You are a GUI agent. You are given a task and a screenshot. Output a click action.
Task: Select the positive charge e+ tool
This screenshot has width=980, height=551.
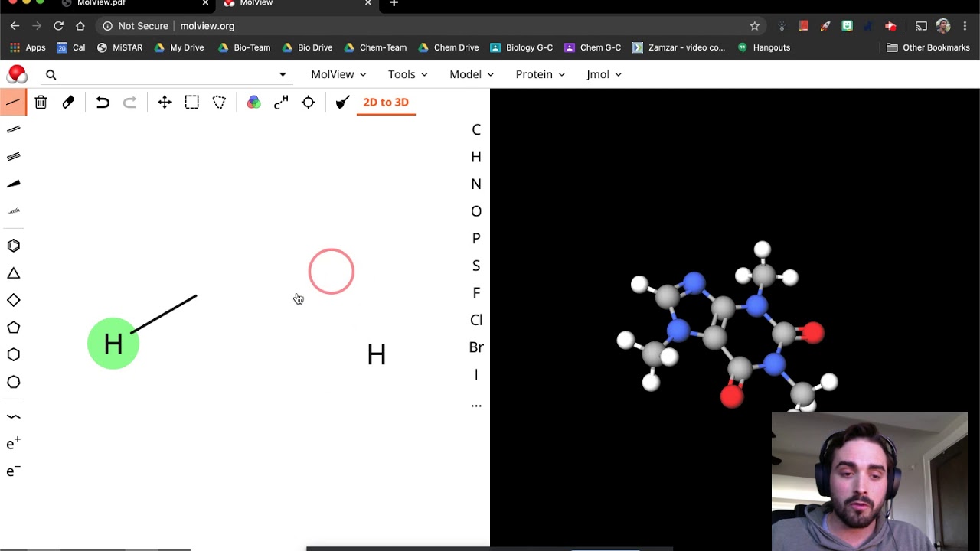point(13,444)
